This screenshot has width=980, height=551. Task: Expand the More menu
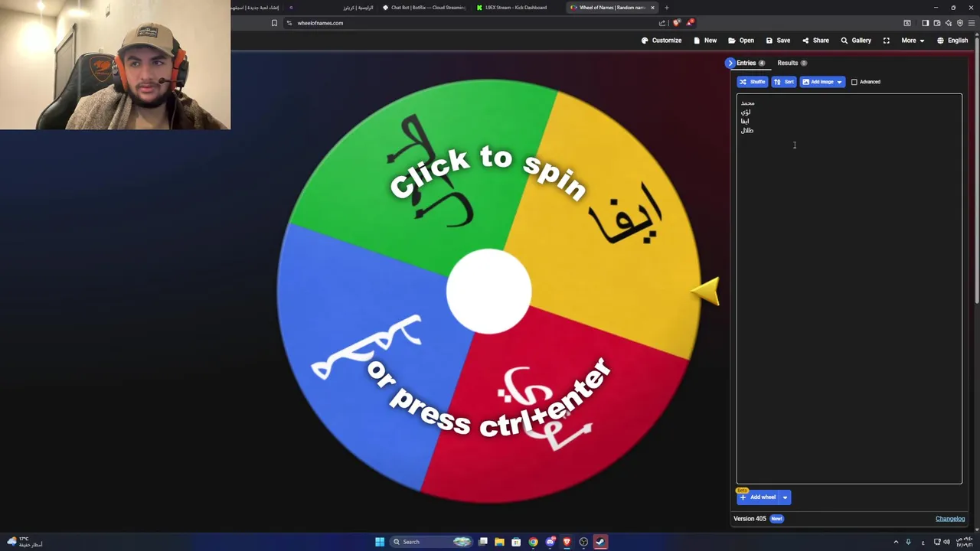pos(913,41)
